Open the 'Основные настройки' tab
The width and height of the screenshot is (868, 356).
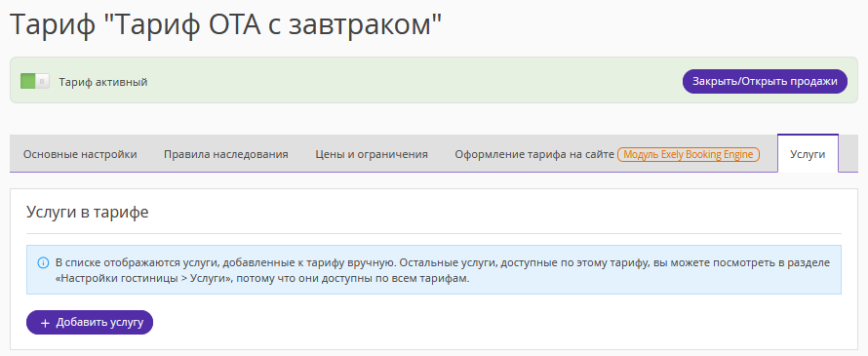pos(80,154)
